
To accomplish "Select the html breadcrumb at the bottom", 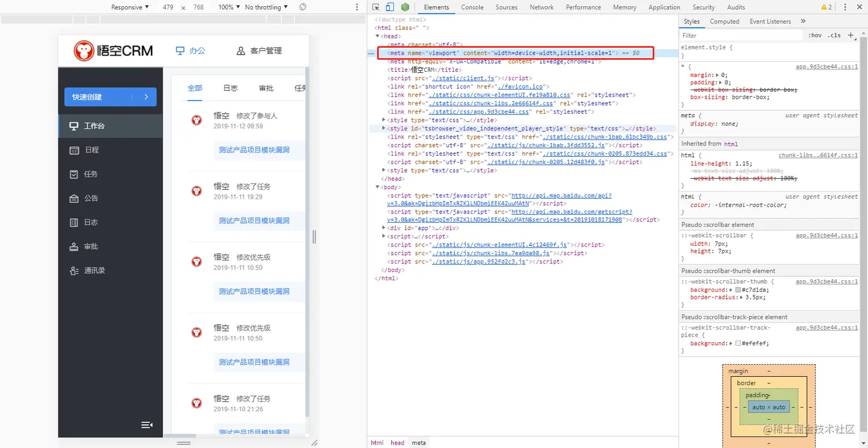I will coord(377,442).
